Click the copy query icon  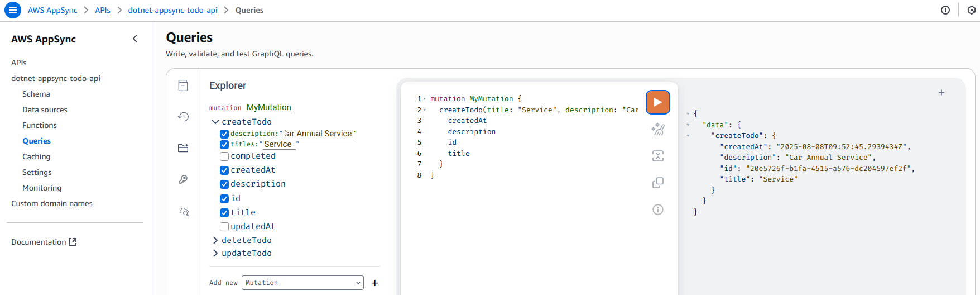click(657, 183)
